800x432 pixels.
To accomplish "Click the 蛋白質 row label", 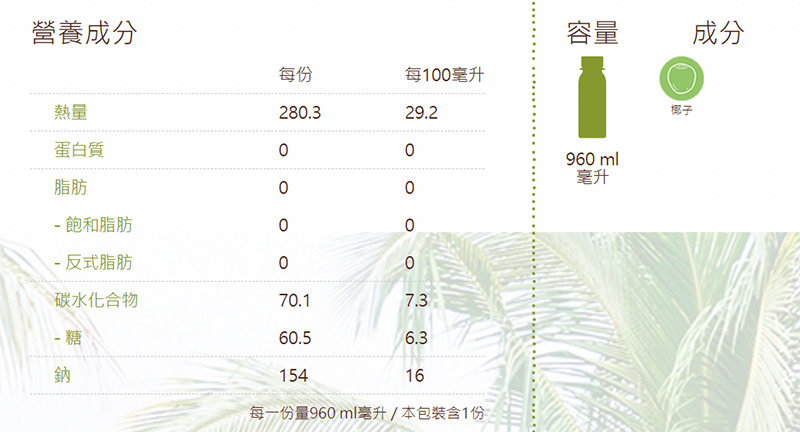I will click(79, 150).
